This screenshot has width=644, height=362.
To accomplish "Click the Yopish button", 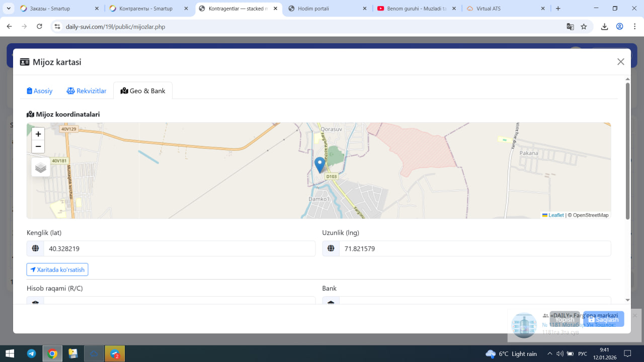I will click(x=565, y=319).
